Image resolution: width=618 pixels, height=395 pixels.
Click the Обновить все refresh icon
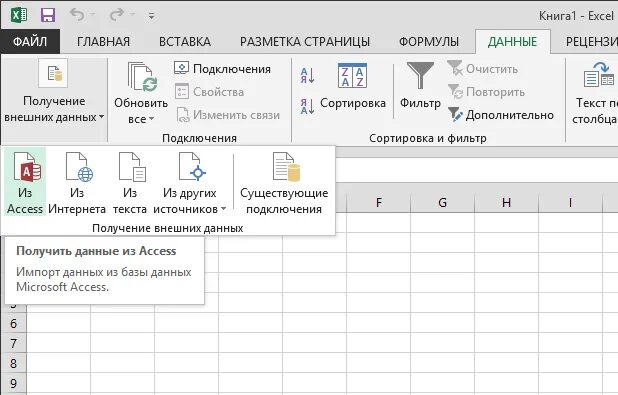point(141,76)
